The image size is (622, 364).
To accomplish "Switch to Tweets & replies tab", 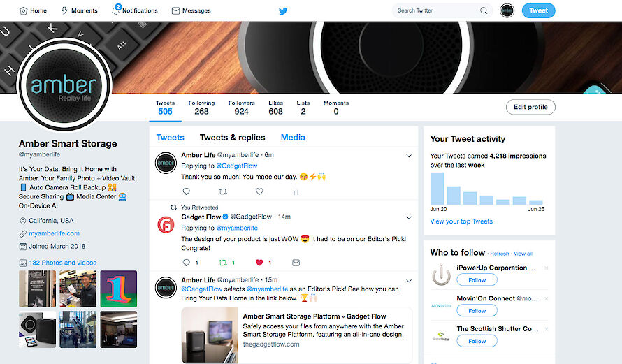I will (233, 138).
